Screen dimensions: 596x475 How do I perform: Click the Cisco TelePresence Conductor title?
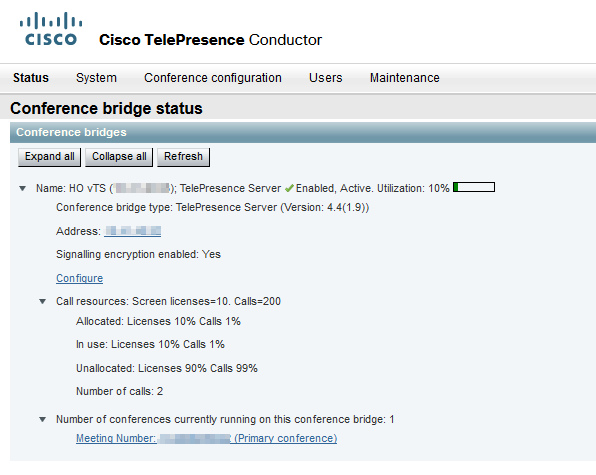pyautogui.click(x=210, y=40)
